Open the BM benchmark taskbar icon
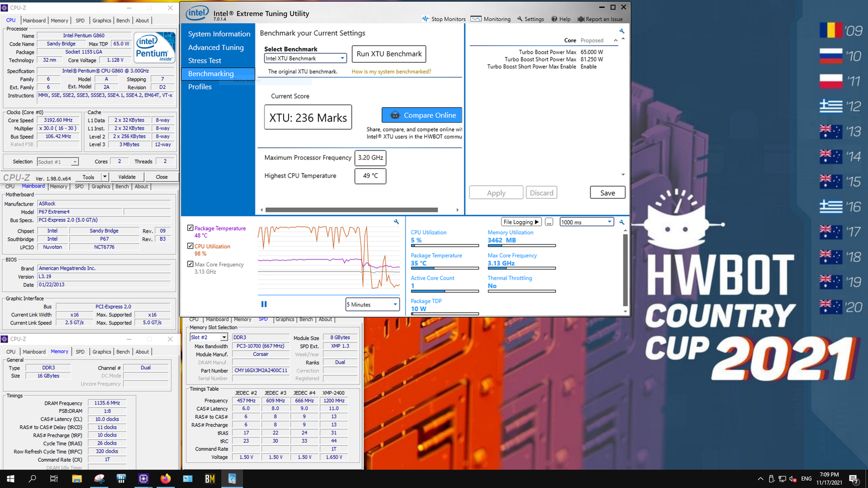This screenshot has width=868, height=488. (x=210, y=479)
